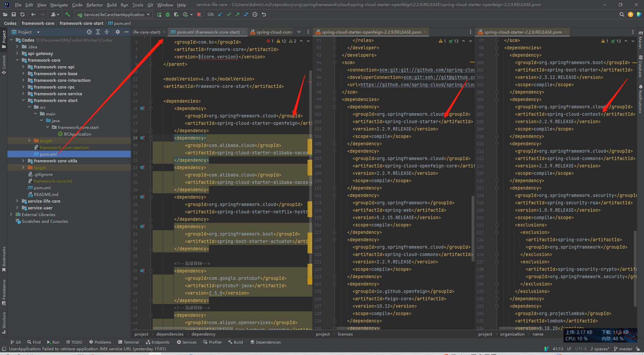Expand the framework-core-api module

point(23,67)
